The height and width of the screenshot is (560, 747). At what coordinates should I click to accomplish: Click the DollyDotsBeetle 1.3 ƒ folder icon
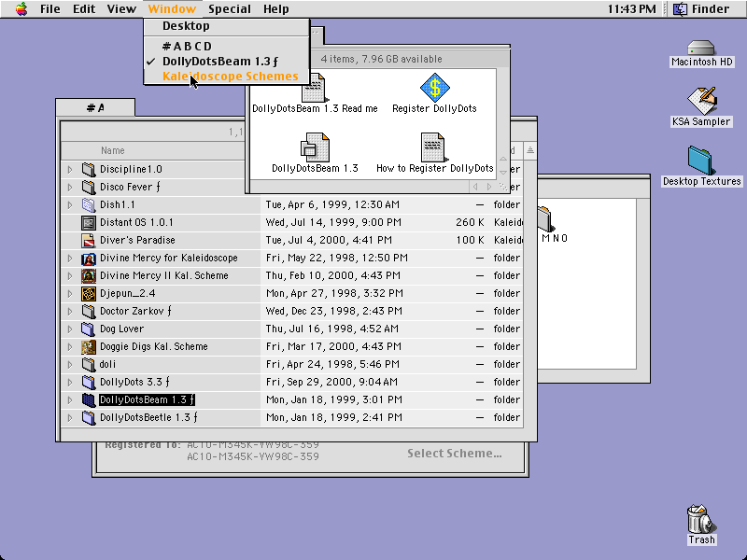88,417
